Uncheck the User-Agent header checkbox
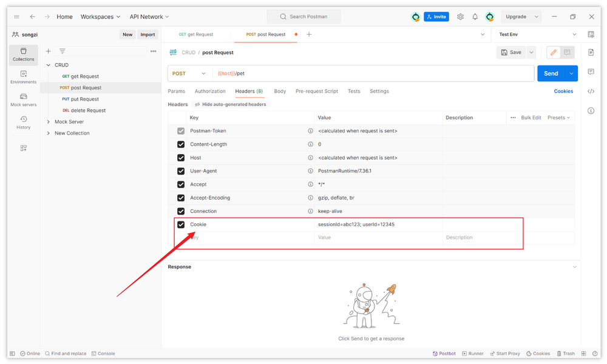This screenshot has height=364, width=607. click(x=181, y=171)
